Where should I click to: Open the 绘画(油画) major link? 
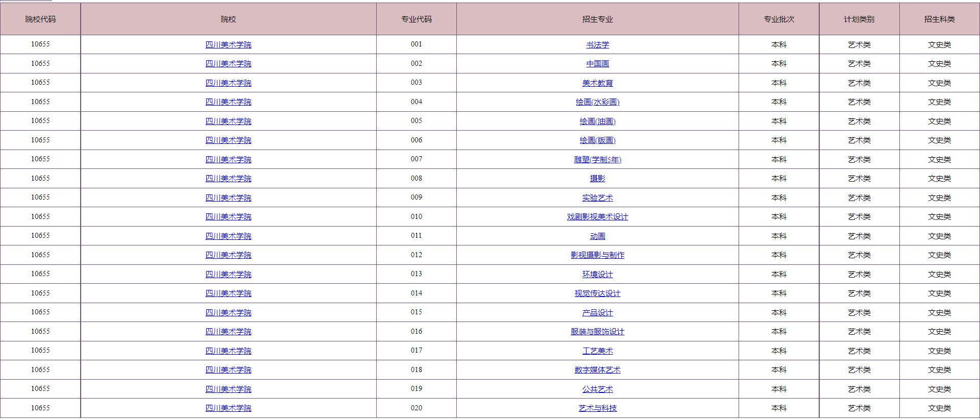coord(597,121)
